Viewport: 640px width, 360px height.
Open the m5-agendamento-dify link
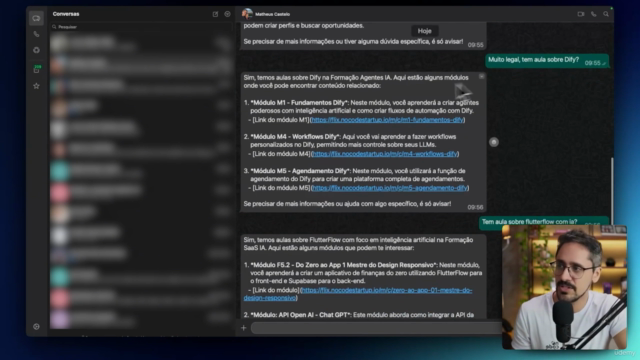(x=389, y=188)
